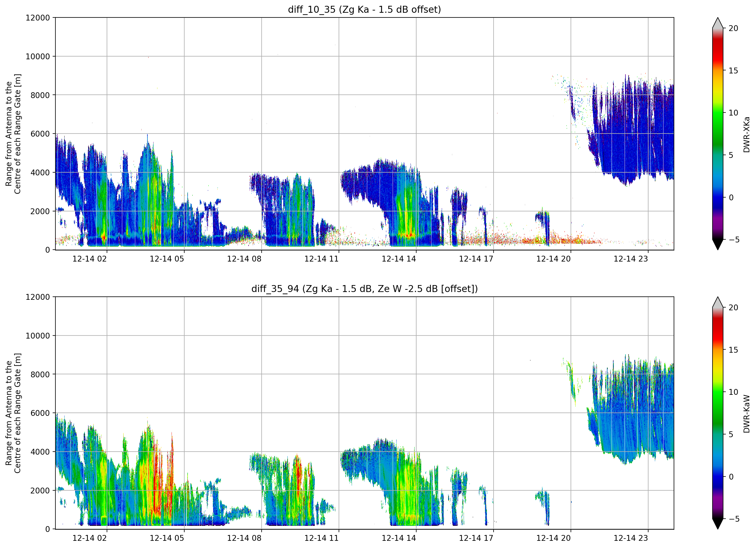Click the '12-14 17' tick under top plot

(x=476, y=259)
